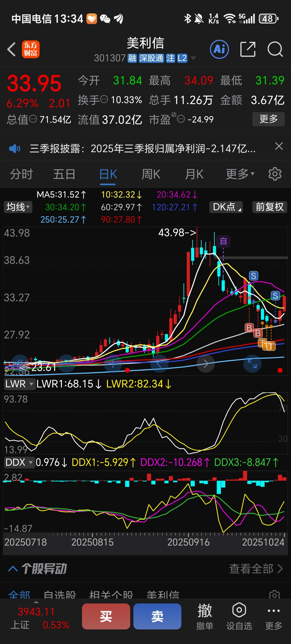Open the 均线 indicator dropdown
Viewport: 291px width, 644px height.
pos(18,207)
